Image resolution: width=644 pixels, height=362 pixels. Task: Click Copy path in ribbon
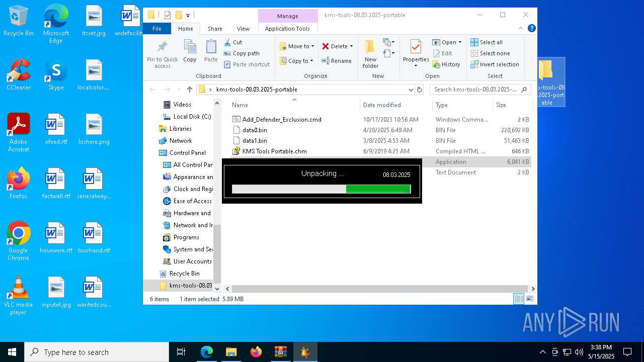242,53
